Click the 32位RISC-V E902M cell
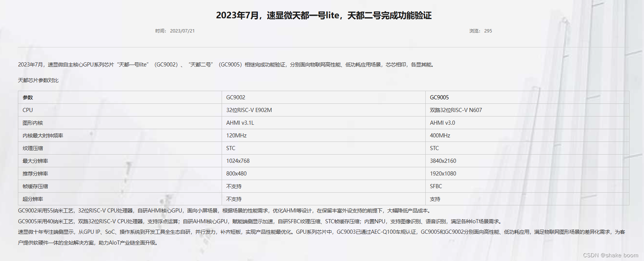 click(x=323, y=110)
